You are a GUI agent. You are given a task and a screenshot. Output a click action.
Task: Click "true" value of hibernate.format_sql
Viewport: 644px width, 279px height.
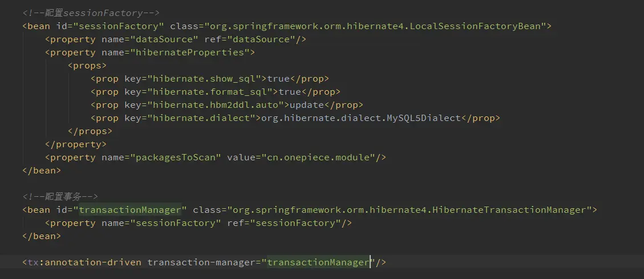[290, 92]
